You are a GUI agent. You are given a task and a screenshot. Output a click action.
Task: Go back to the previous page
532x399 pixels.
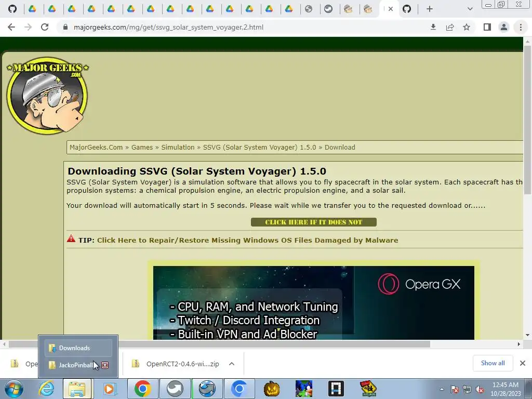pos(11,27)
